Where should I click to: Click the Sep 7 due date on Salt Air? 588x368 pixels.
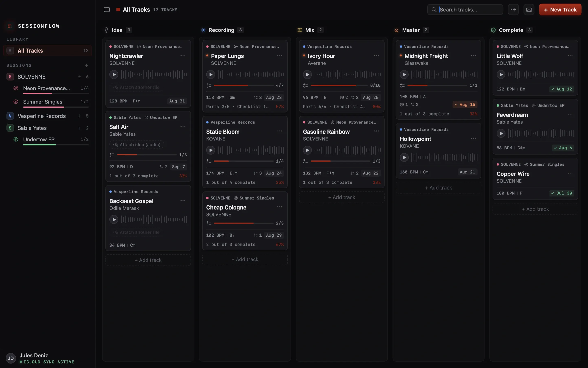tap(178, 166)
